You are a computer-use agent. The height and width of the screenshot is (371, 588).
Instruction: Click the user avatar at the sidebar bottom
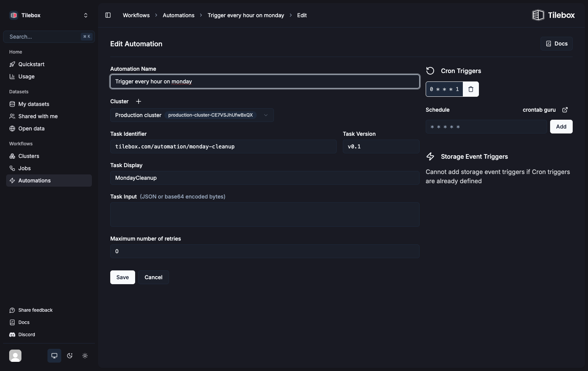15,356
